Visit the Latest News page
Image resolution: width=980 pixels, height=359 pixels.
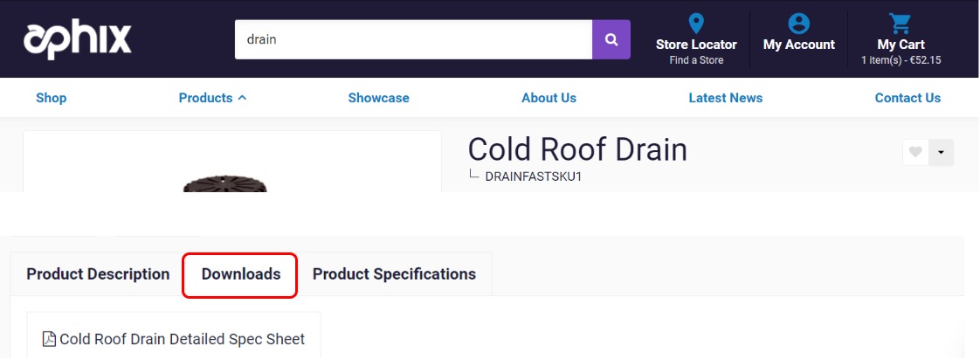point(725,98)
